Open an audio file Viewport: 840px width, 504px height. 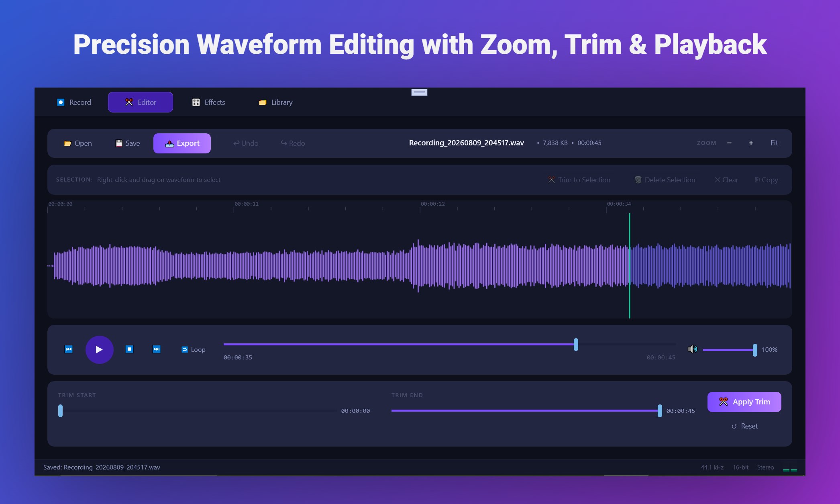coord(78,143)
